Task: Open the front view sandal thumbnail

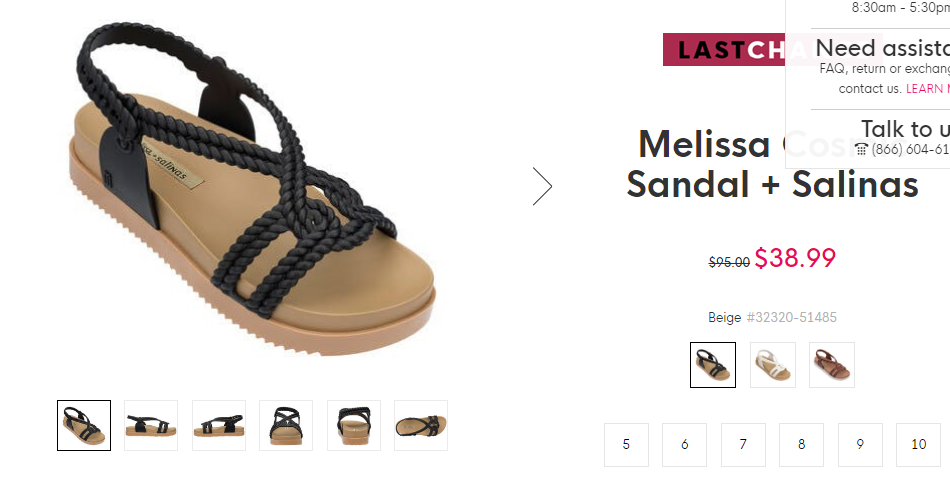Action: pos(286,425)
